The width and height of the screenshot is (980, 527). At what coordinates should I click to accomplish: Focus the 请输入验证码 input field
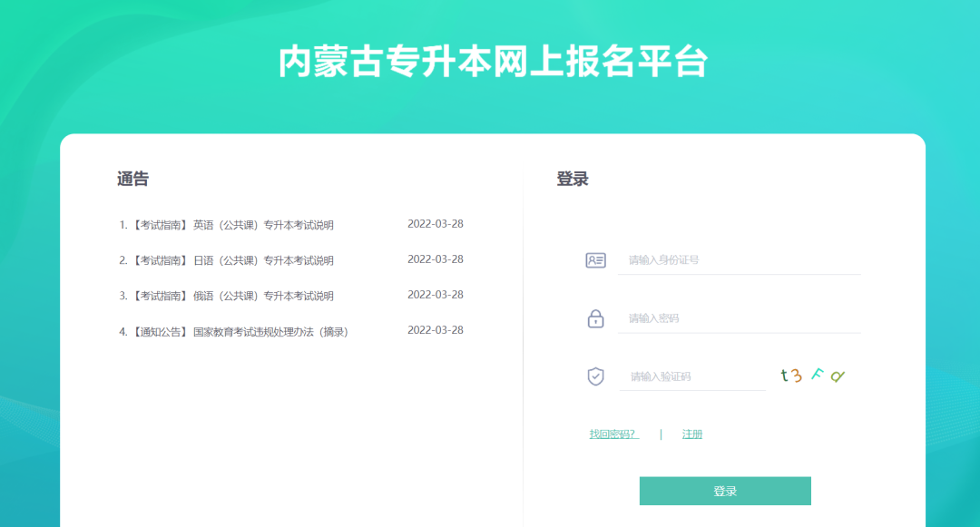(691, 376)
